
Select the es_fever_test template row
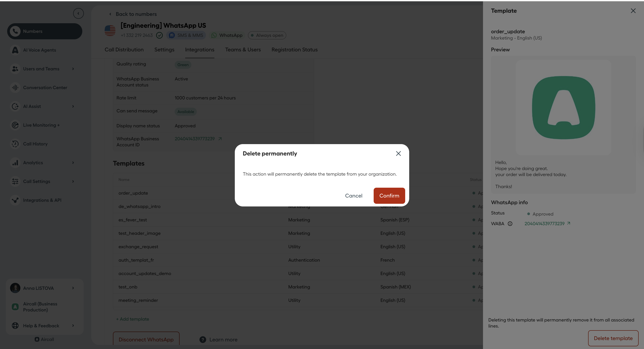298,220
